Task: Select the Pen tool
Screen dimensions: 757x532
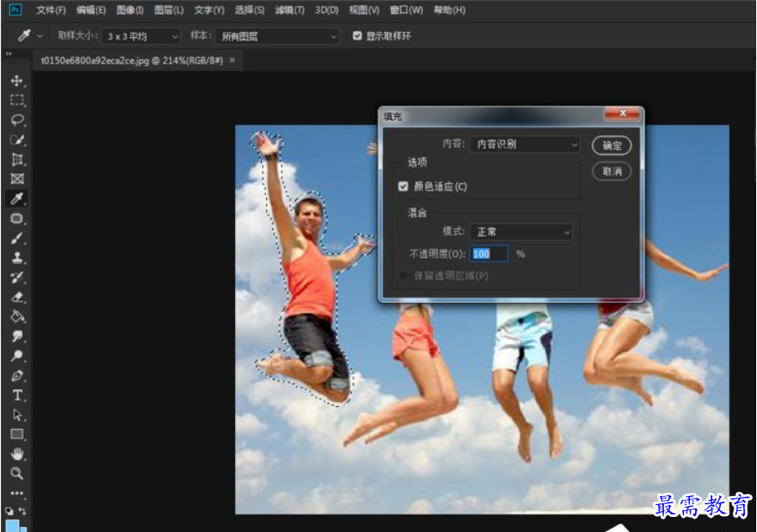Action: [18, 376]
